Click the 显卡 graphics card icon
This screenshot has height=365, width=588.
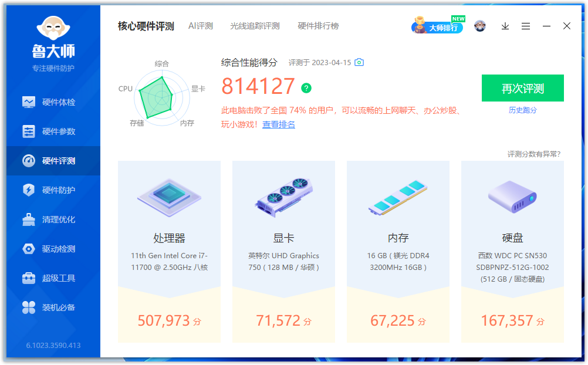(284, 197)
